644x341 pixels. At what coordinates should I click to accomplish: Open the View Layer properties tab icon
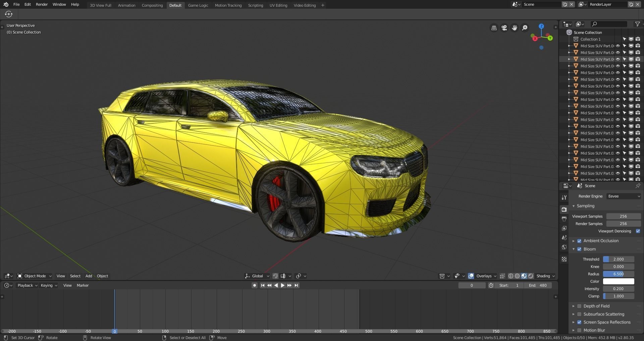(x=564, y=228)
